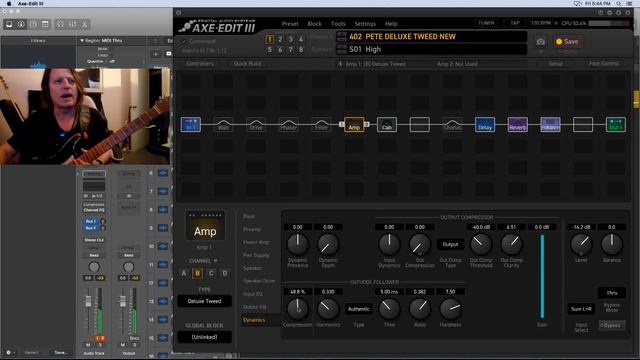Select the Wah block in grid

(223, 124)
